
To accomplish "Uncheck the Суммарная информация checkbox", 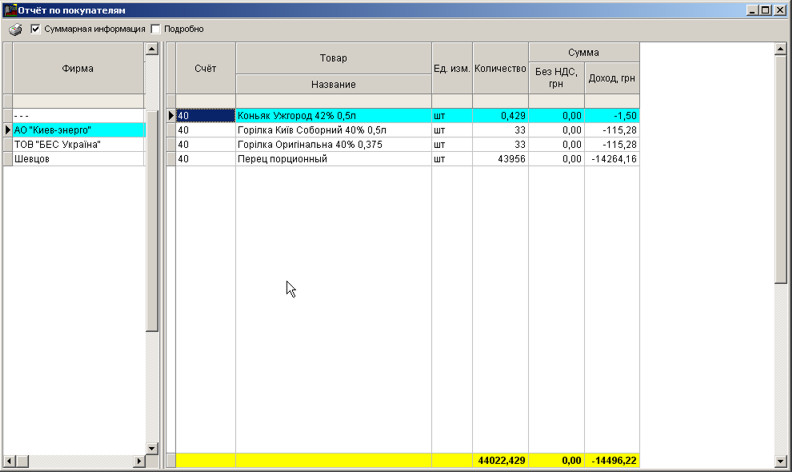I will pos(36,29).
